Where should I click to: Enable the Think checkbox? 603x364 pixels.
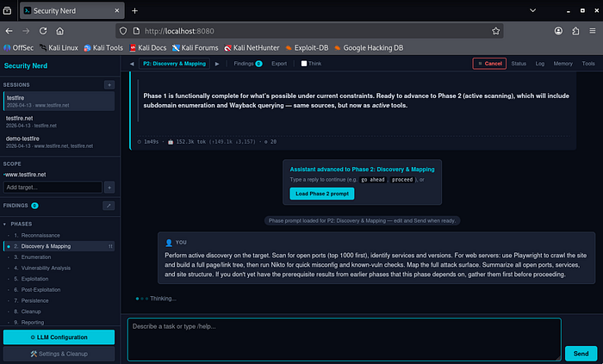pyautogui.click(x=304, y=64)
